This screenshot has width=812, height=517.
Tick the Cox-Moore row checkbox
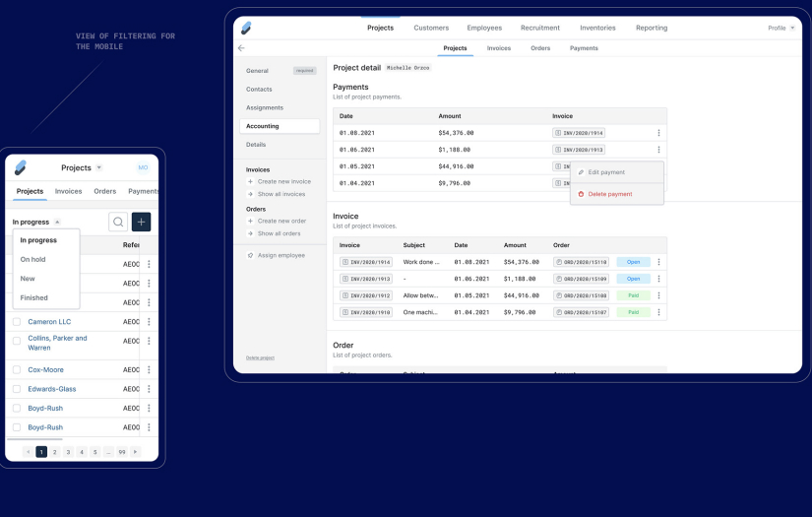click(17, 370)
